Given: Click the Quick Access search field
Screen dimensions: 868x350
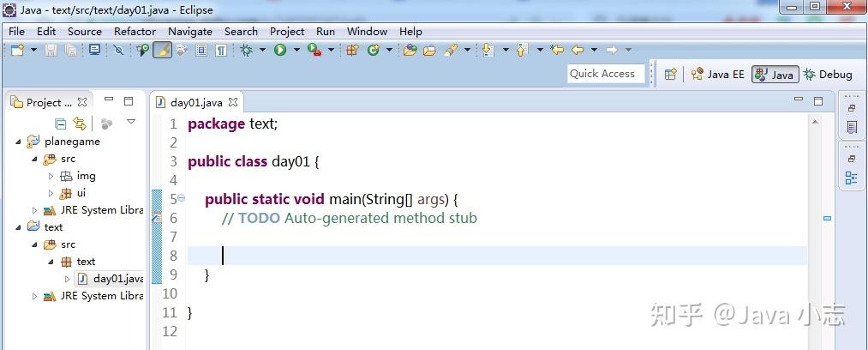Looking at the screenshot, I should pos(606,74).
